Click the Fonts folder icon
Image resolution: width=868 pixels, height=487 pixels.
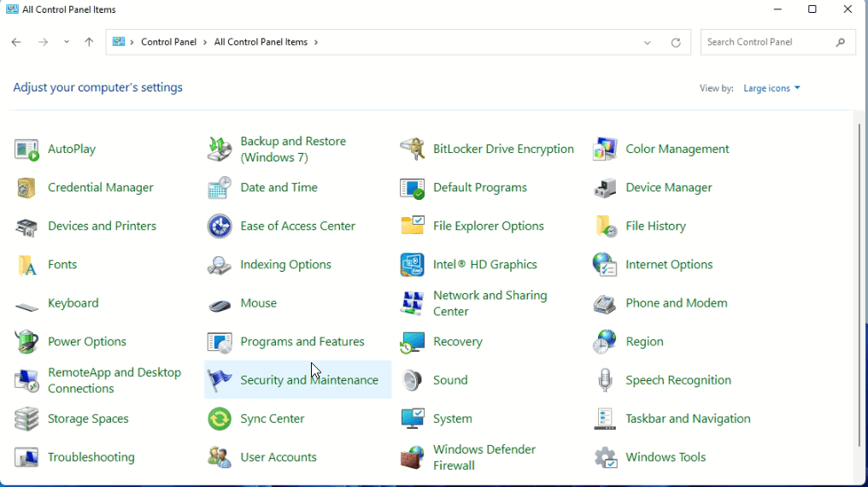tap(26, 265)
